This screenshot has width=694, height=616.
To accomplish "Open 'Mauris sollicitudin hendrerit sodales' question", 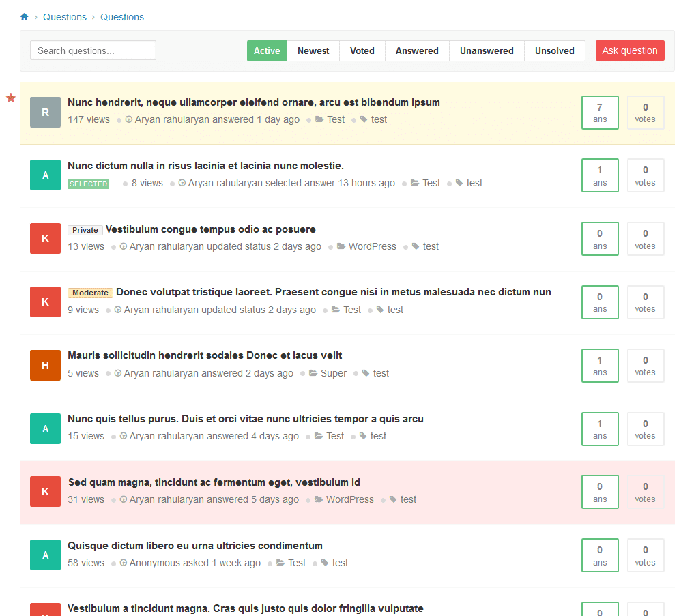I will 205,355.
